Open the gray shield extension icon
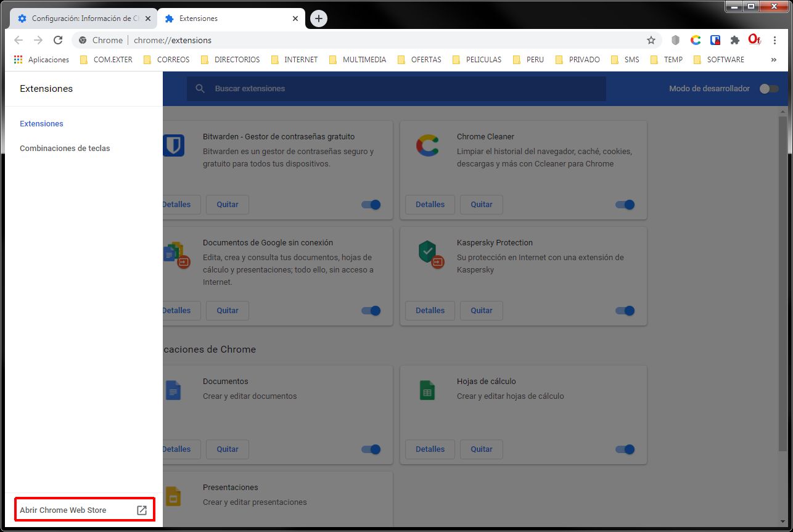Viewport: 793px width, 532px height. pyautogui.click(x=676, y=40)
